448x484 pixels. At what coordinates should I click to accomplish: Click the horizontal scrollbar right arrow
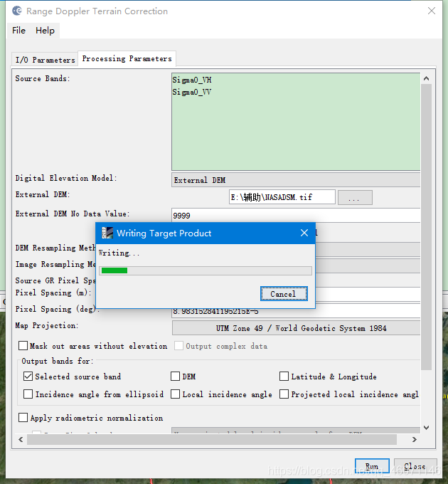point(415,439)
